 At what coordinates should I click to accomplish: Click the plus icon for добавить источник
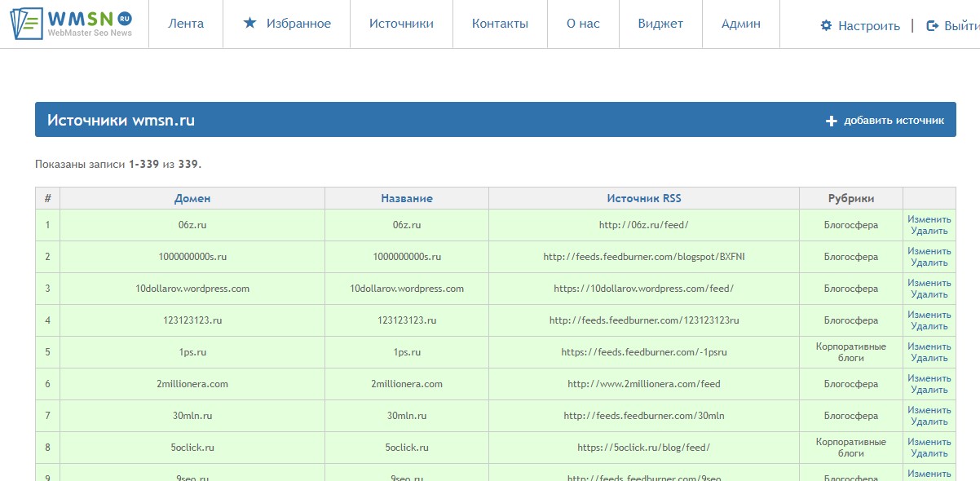[832, 121]
